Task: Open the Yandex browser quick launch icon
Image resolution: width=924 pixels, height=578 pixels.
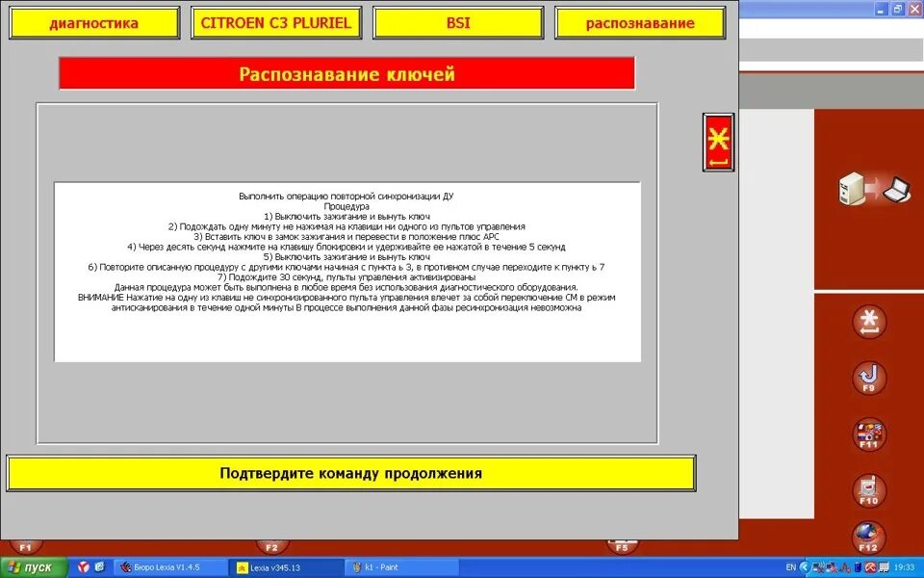Action: (x=84, y=567)
